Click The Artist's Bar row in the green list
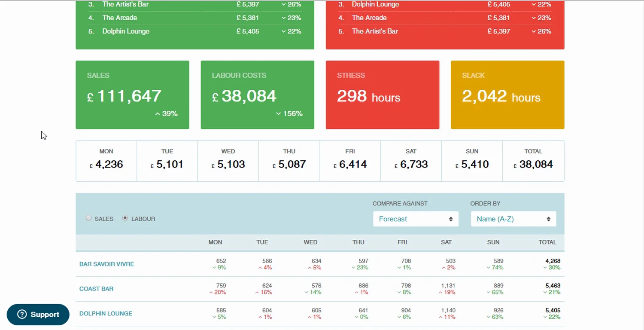 tap(195, 5)
